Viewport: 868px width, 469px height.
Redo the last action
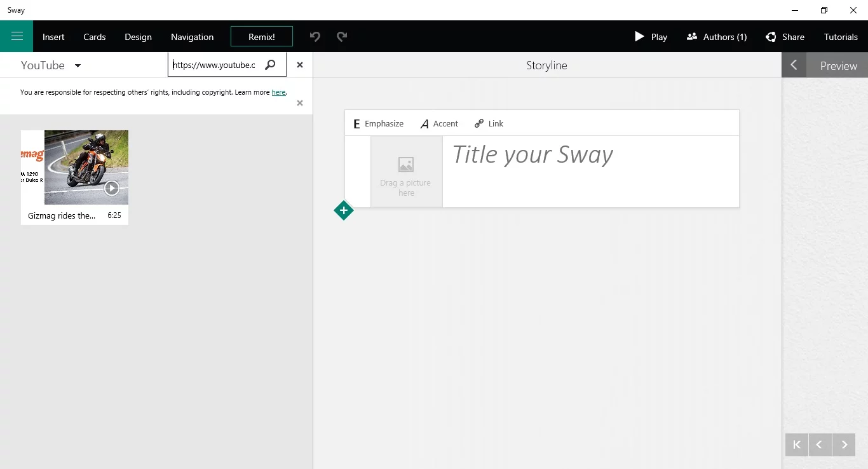(x=342, y=36)
